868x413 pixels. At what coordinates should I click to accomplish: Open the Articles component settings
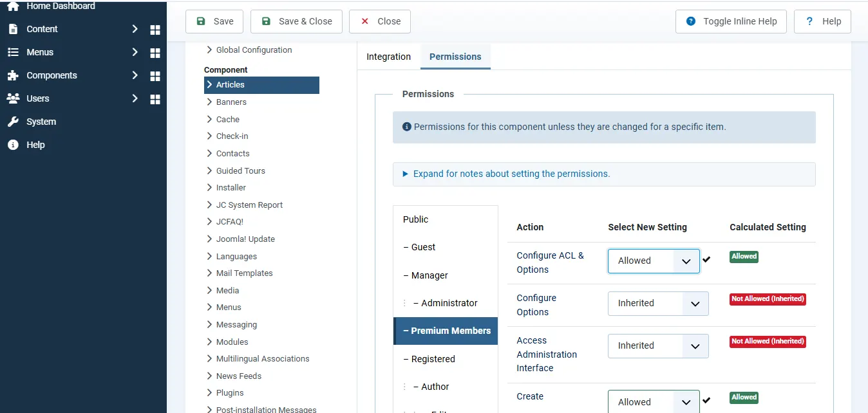pyautogui.click(x=261, y=85)
